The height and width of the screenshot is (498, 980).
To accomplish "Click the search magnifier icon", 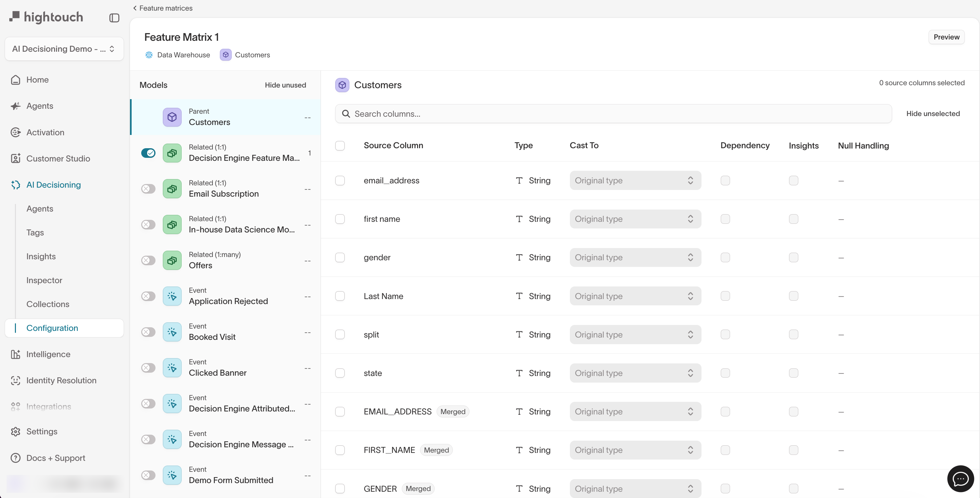I will pos(345,114).
